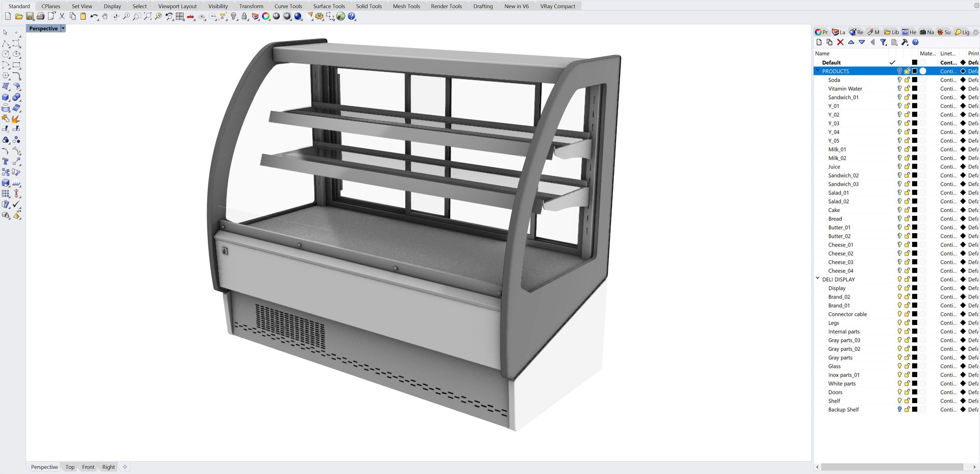The image size is (980, 474).
Task: Click the Save file toolbar icon
Action: pos(30,16)
